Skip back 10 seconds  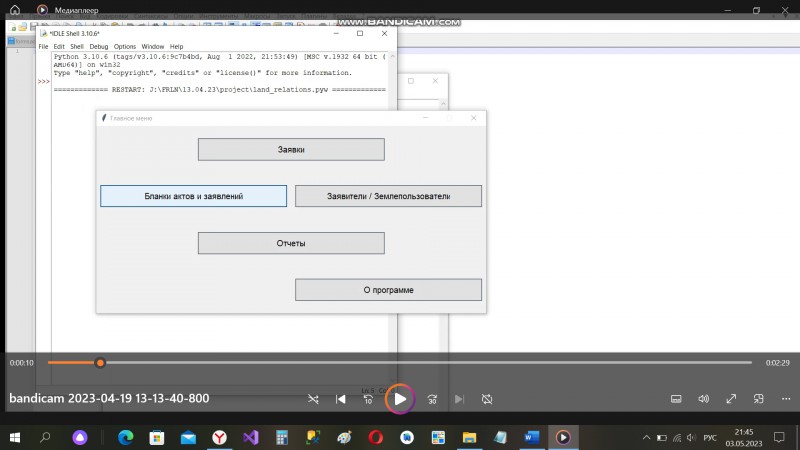(x=368, y=399)
